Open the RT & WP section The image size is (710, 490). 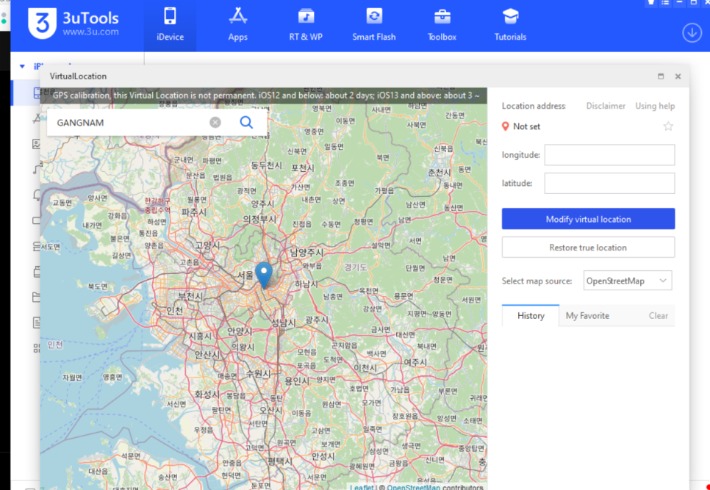pos(306,25)
